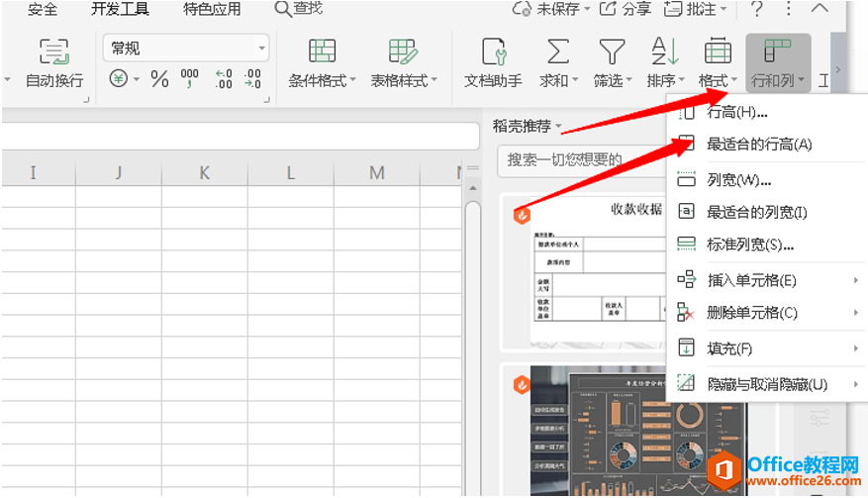Open 插入单元格(E) submenu
Image resolution: width=868 pixels, height=498 pixels.
coord(767,280)
